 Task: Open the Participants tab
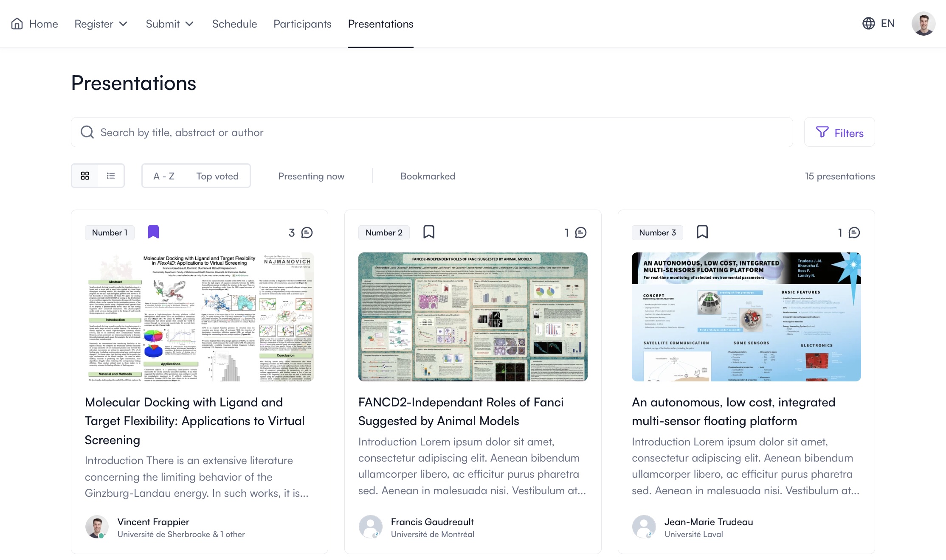click(x=302, y=24)
